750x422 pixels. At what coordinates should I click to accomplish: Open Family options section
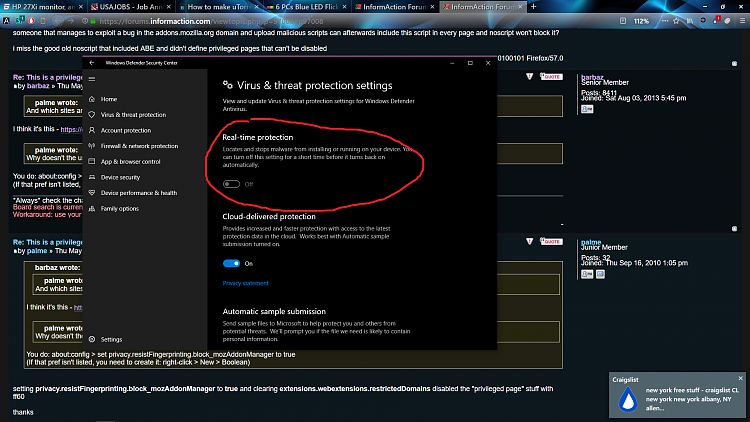click(120, 209)
